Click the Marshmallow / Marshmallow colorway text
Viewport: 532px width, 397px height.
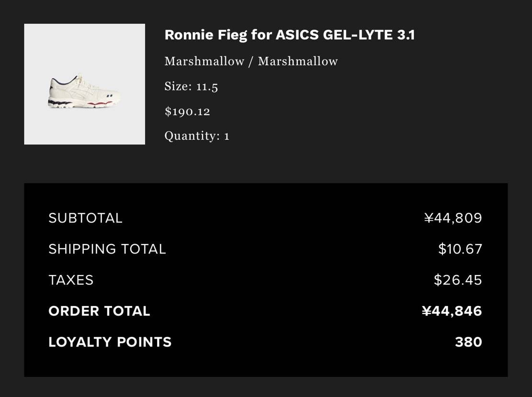pos(251,61)
